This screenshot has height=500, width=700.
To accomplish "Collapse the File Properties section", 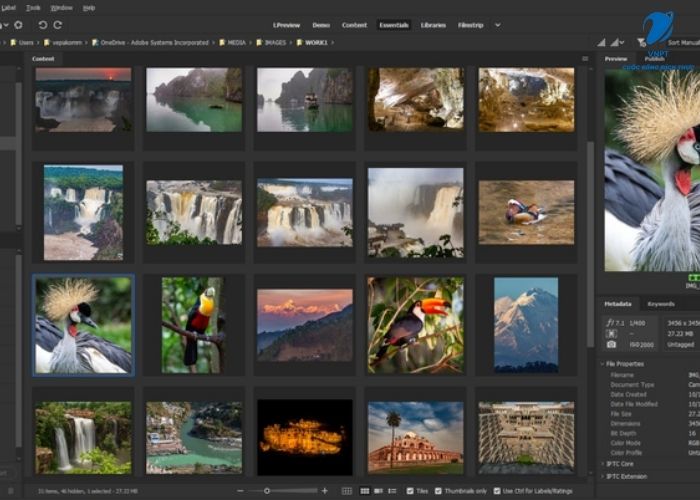I will (602, 364).
